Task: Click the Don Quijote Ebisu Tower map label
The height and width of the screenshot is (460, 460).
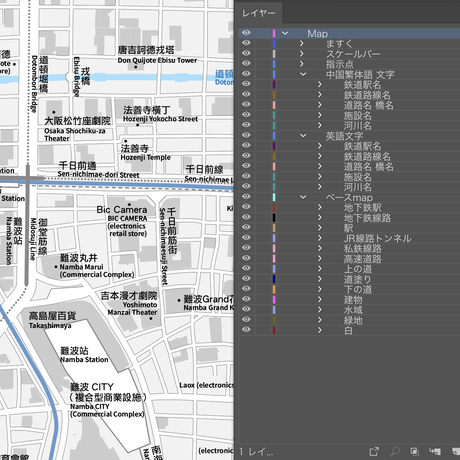Action: point(157,60)
